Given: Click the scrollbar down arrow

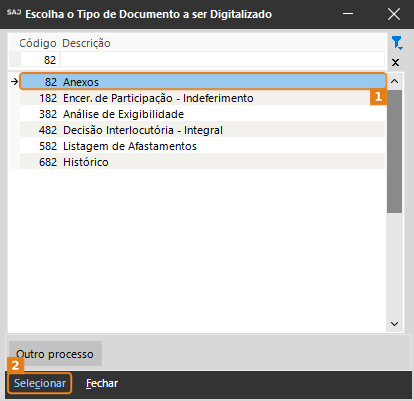Looking at the screenshot, I should point(395,324).
